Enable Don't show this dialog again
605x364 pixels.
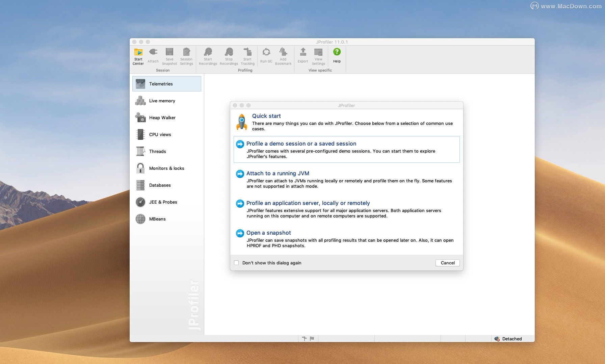point(236,263)
